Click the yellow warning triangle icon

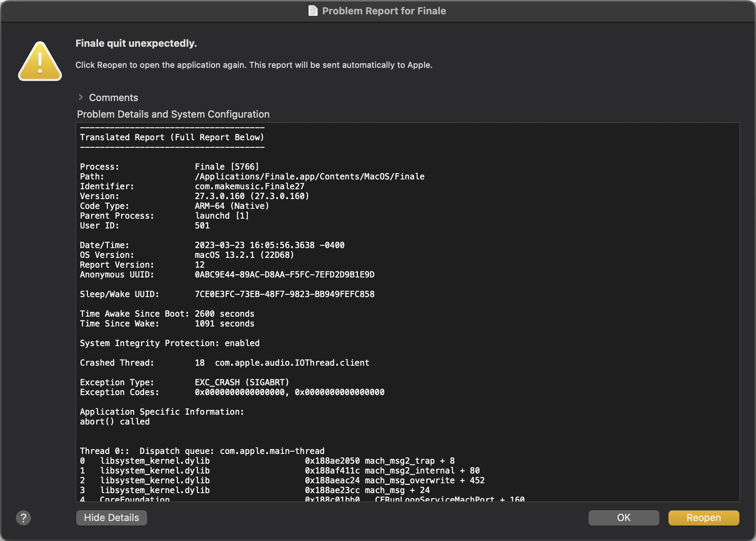(x=40, y=61)
